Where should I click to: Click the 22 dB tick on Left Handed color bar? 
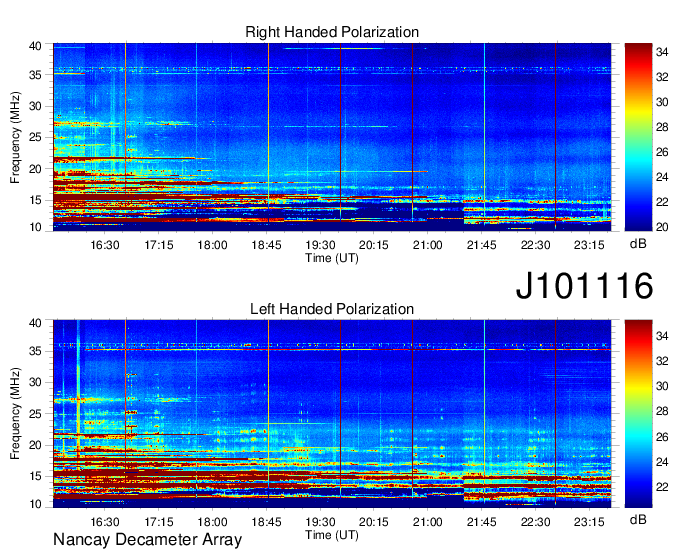tap(662, 487)
